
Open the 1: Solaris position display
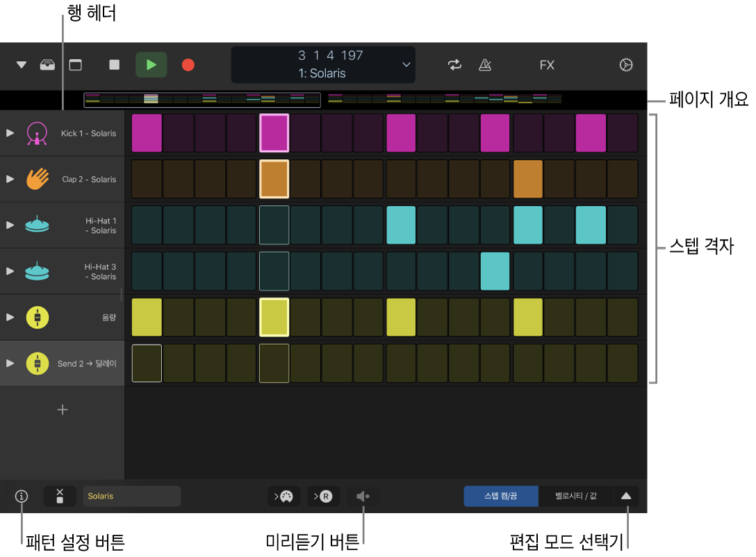pos(322,65)
